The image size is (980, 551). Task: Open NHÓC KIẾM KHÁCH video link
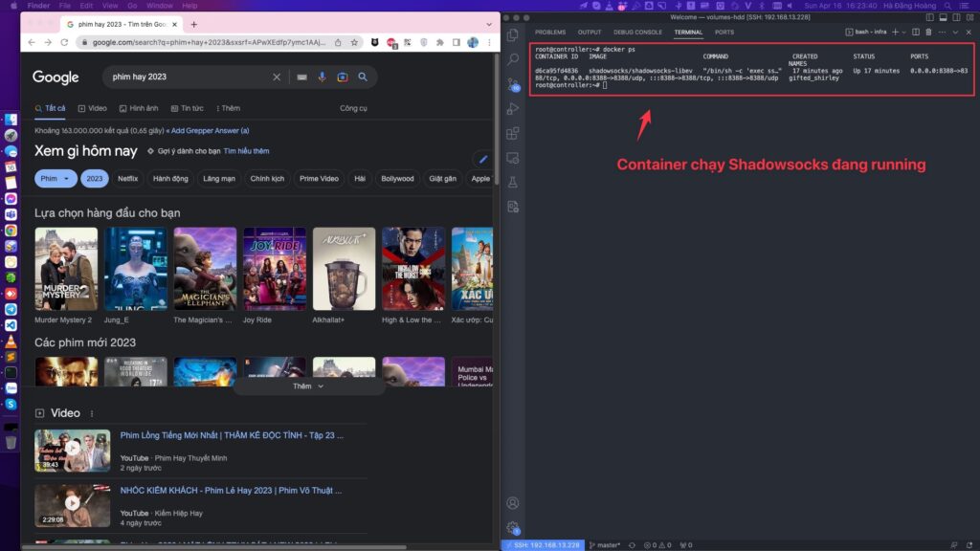[231, 491]
